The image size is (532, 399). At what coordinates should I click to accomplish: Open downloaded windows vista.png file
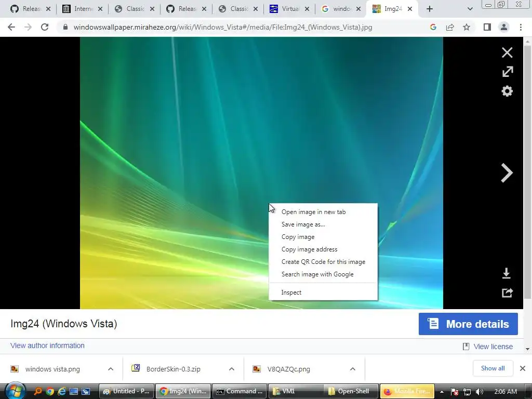coord(52,369)
